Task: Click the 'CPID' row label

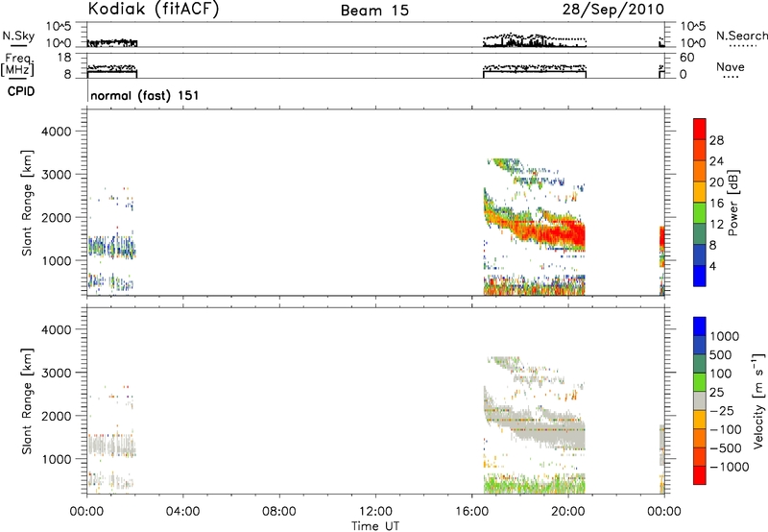Action: coord(21,91)
